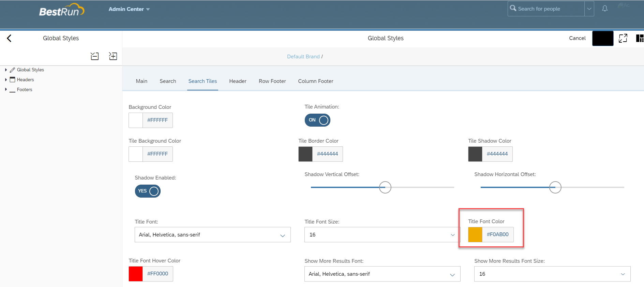Open Show More Results Font Size dropdown
The width and height of the screenshot is (644, 287).
tap(552, 274)
